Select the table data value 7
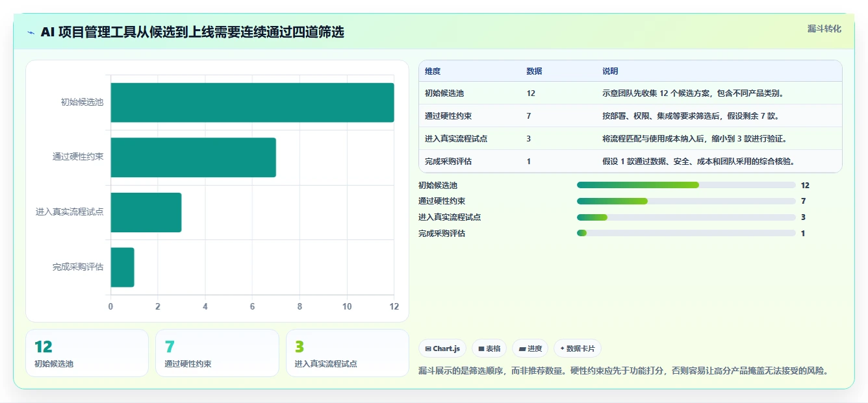 tap(529, 116)
